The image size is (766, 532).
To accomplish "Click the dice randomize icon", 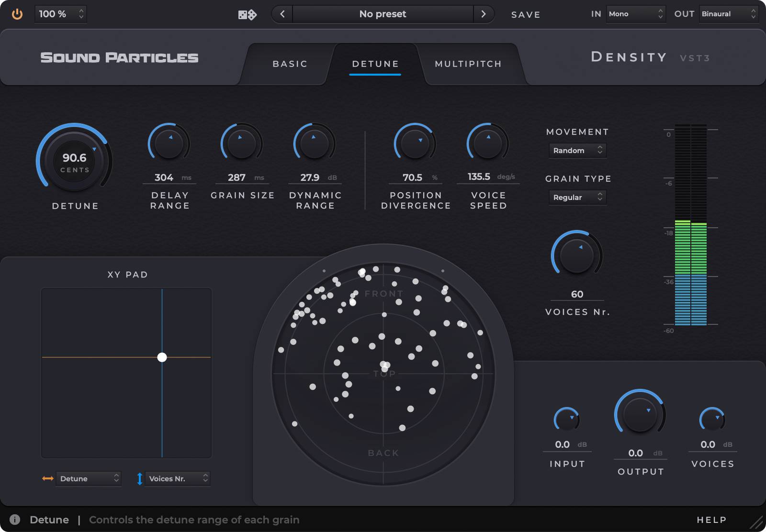I will (x=247, y=14).
